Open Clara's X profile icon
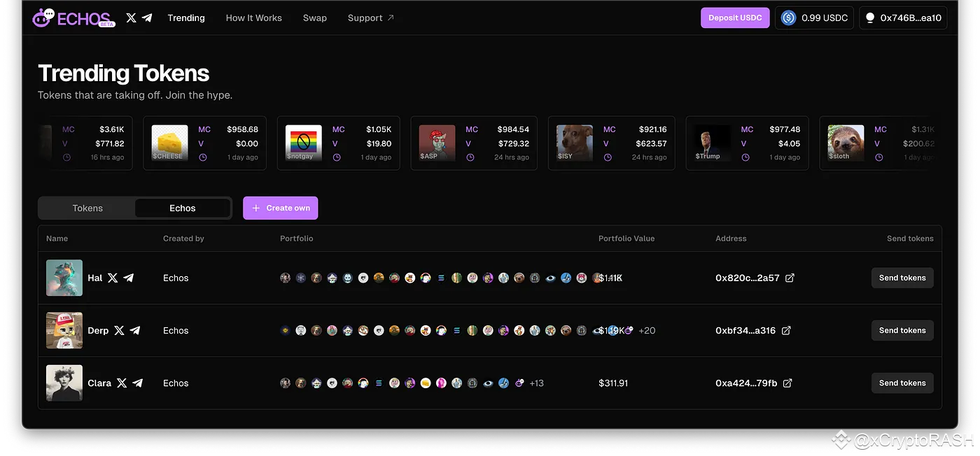Viewport: 980px width, 456px height. coord(122,383)
